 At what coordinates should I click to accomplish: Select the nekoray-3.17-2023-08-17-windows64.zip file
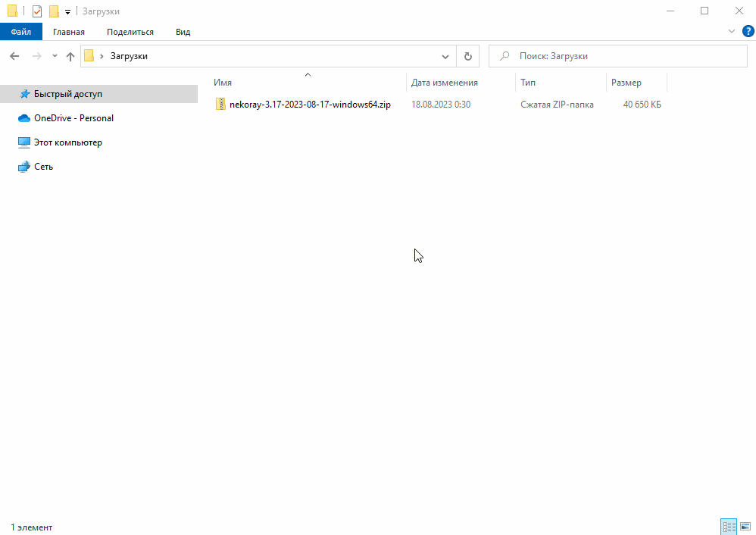pyautogui.click(x=310, y=105)
